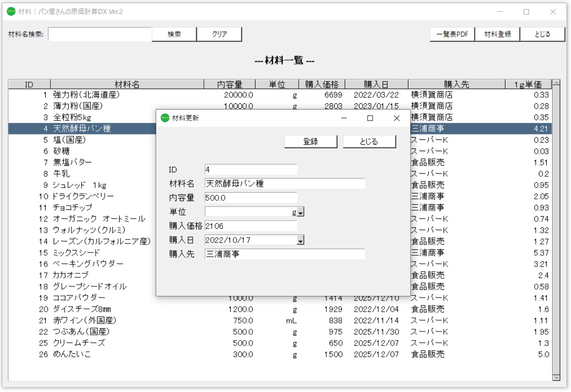Click the green app icon in the main title bar
The width and height of the screenshot is (571, 392).
click(x=10, y=12)
